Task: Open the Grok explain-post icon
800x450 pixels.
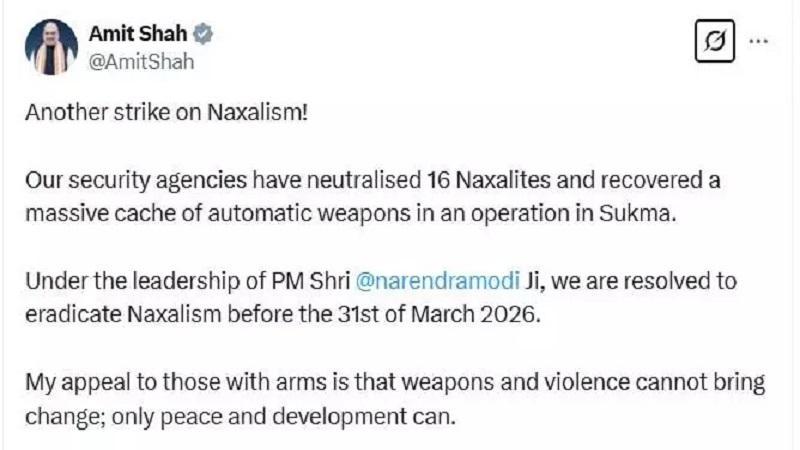Action: 715,41
